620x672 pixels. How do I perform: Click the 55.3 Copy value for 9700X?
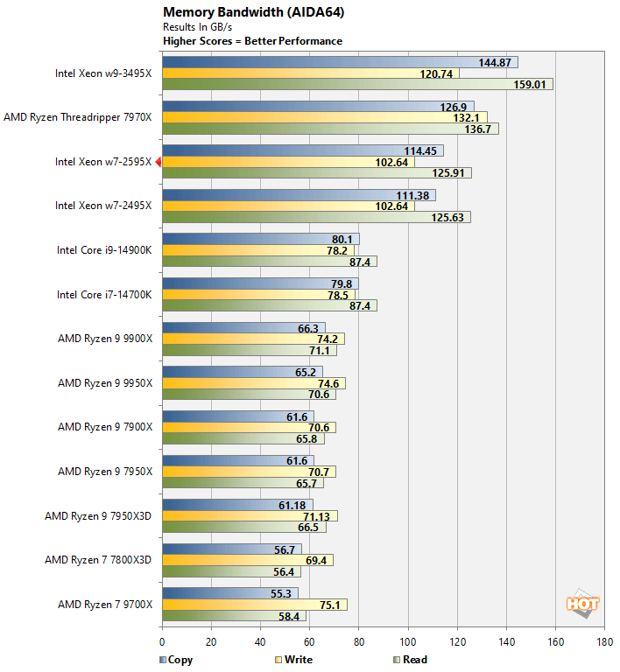[281, 594]
